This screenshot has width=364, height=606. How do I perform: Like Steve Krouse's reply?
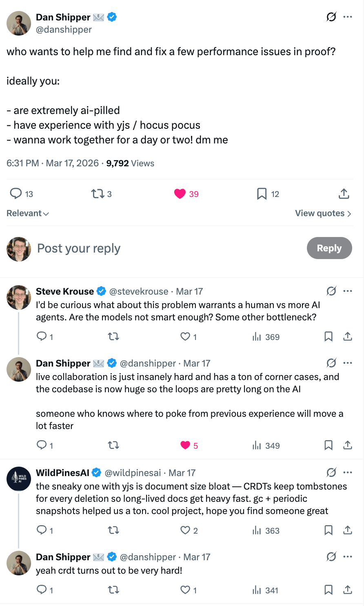click(x=185, y=337)
